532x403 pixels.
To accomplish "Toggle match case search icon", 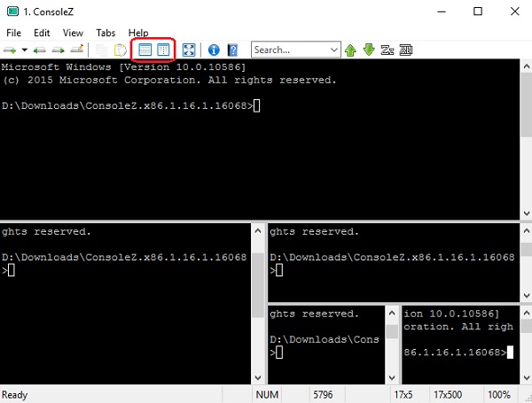I will pyautogui.click(x=387, y=50).
